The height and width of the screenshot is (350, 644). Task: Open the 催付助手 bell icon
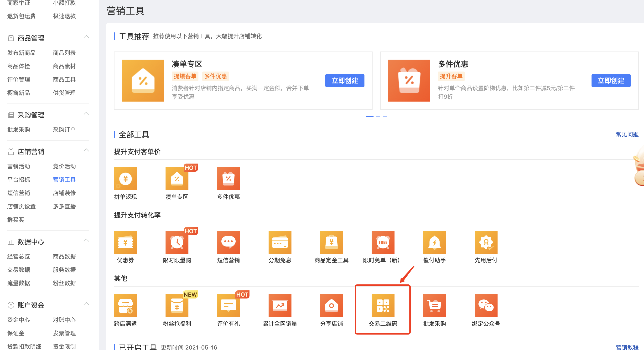click(434, 242)
